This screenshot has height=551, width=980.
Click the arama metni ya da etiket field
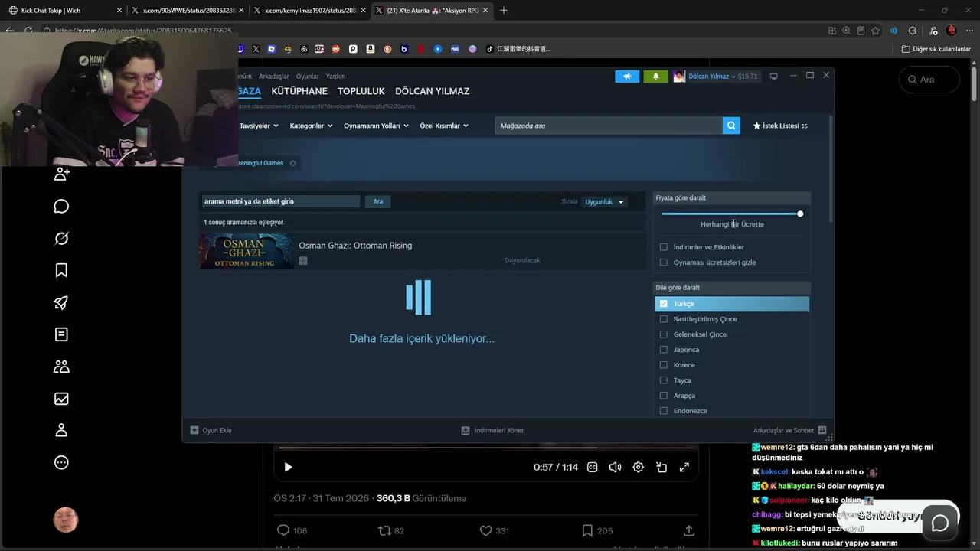pos(280,201)
